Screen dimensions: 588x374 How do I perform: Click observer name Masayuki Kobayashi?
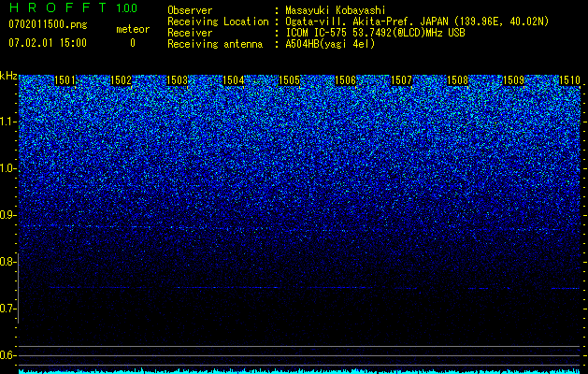click(x=336, y=10)
